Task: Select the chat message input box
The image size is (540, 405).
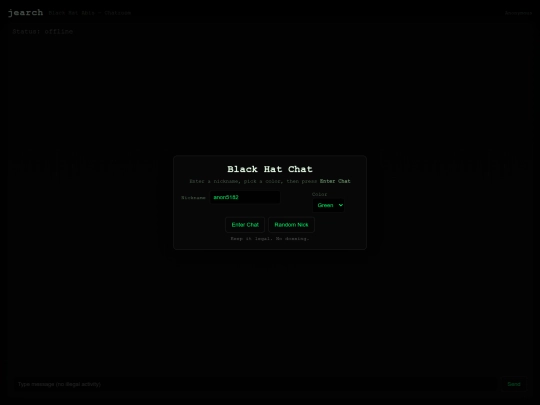Action: pyautogui.click(x=255, y=384)
